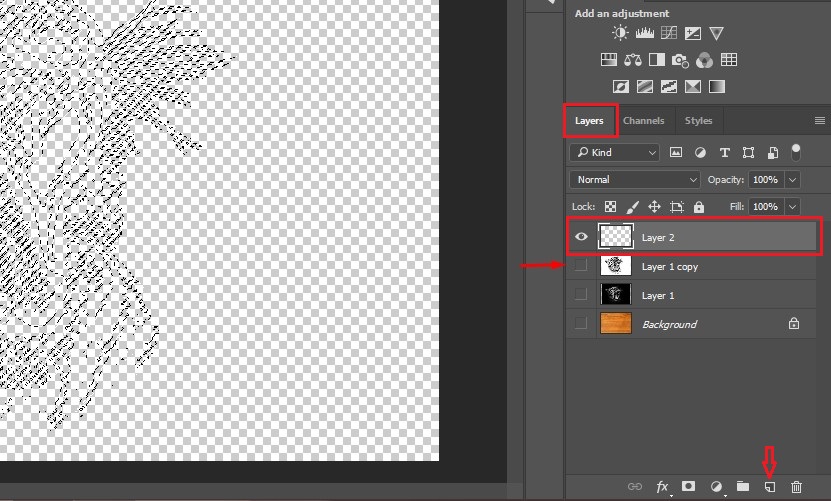Screen dimensions: 831x501
Task: Filter layers by pixel layers
Action: pyautogui.click(x=676, y=153)
